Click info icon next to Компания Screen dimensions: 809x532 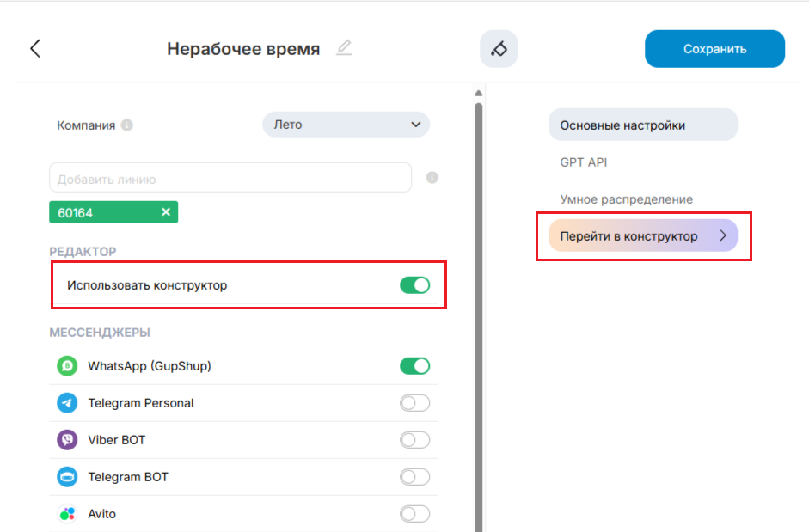127,125
